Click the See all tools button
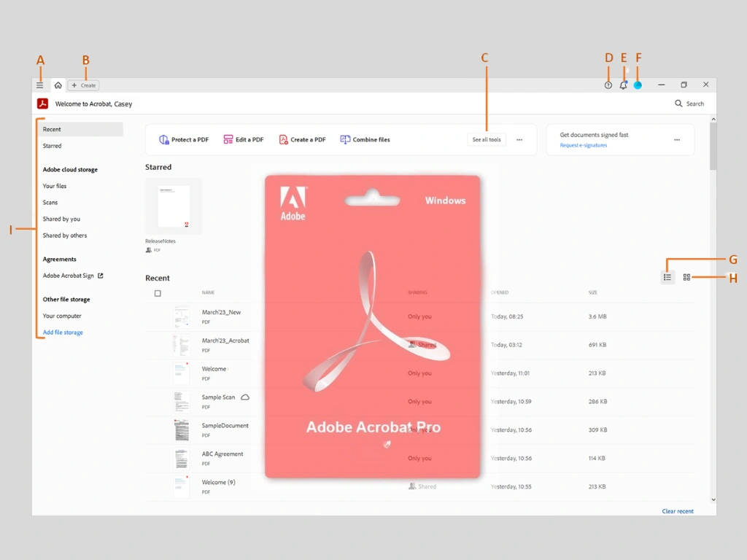 [x=486, y=139]
